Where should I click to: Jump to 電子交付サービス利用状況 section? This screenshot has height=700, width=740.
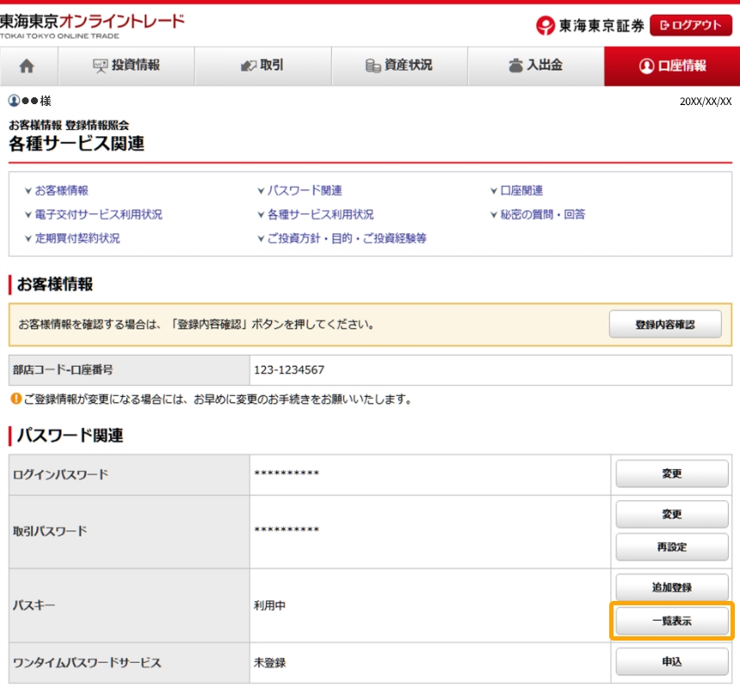97,215
